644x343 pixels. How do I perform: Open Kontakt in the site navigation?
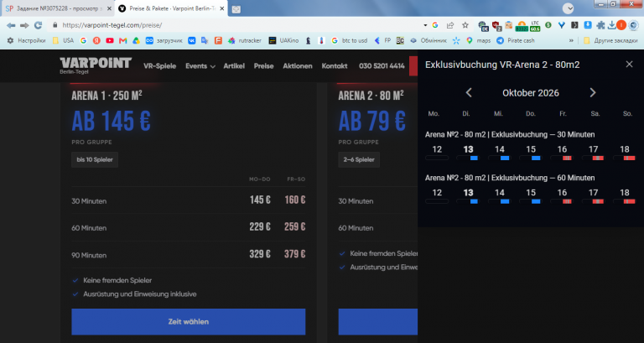tap(335, 66)
